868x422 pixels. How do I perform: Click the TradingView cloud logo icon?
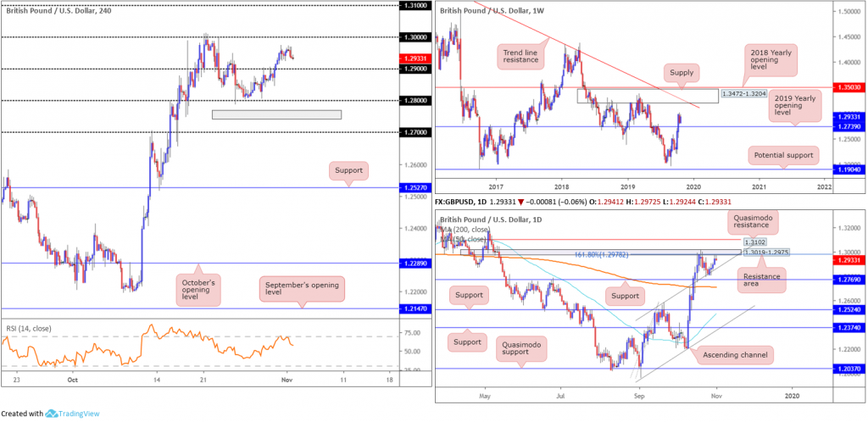[52, 414]
